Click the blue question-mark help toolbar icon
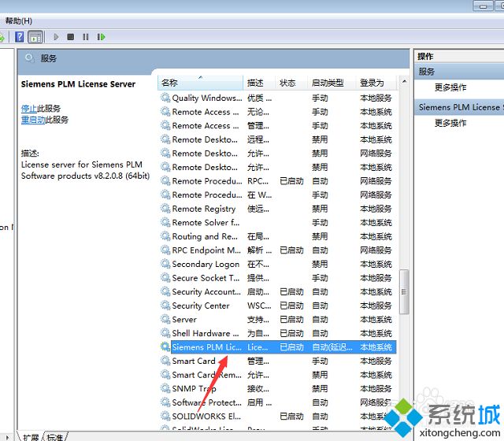The image size is (504, 441). click(x=19, y=37)
